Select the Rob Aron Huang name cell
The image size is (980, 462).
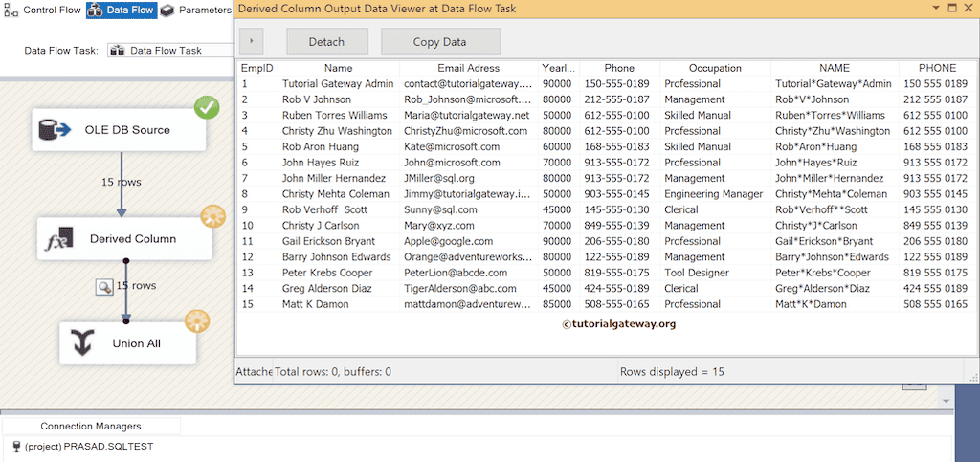[x=338, y=146]
